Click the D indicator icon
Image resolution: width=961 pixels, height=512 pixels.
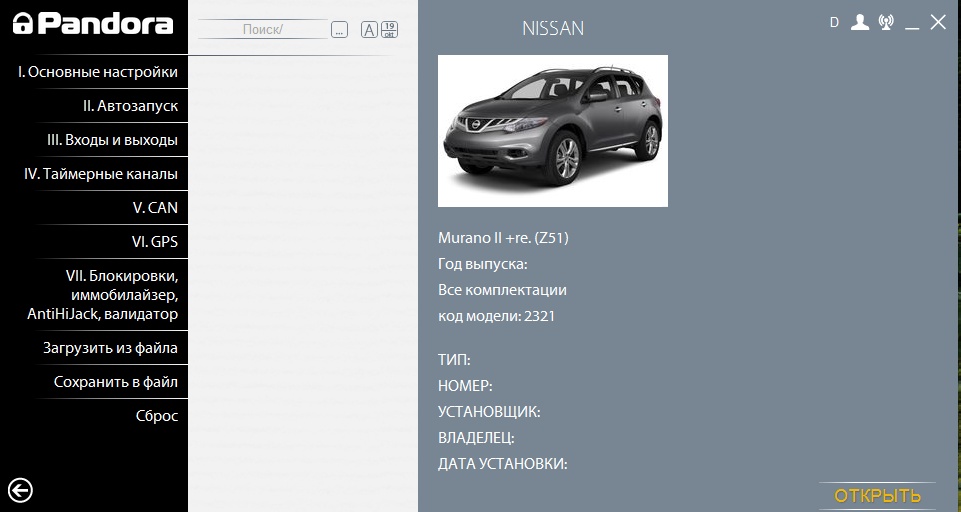click(x=834, y=23)
